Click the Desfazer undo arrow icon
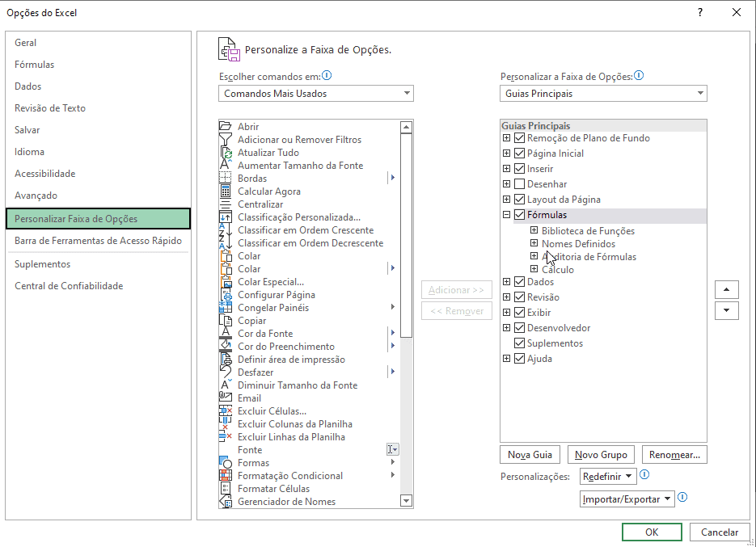Viewport: 756px width, 547px height. [226, 372]
